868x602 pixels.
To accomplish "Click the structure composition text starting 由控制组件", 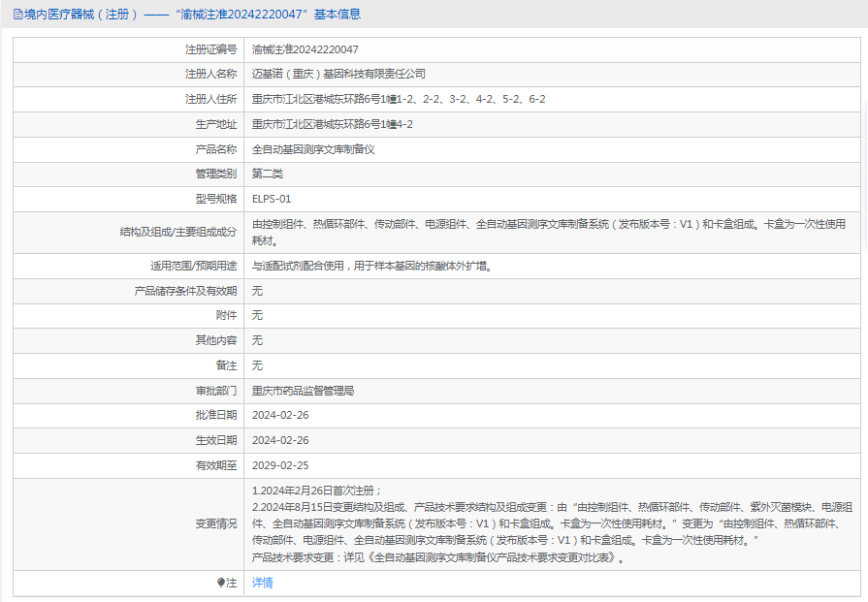I will coord(549,233).
